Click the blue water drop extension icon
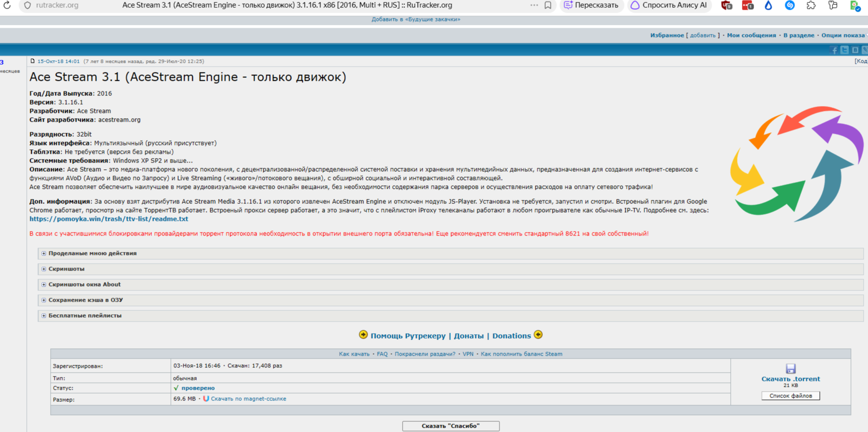The width and height of the screenshot is (868, 432). click(x=769, y=5)
